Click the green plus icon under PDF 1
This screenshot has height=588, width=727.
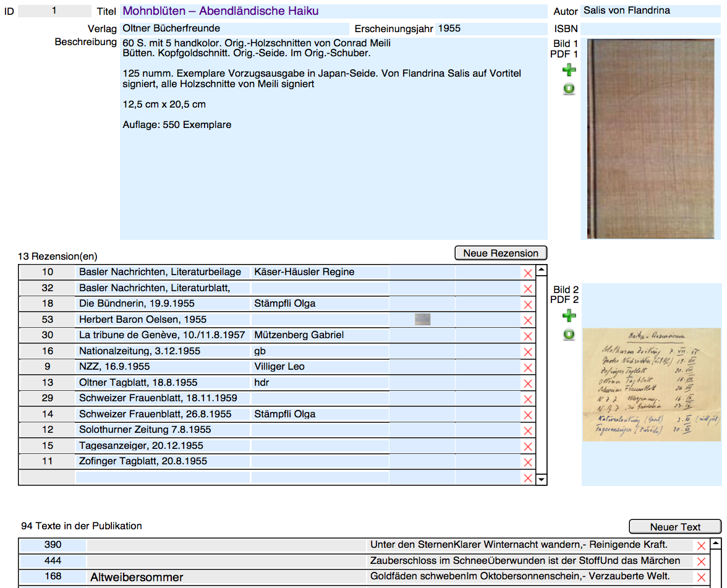tap(569, 70)
